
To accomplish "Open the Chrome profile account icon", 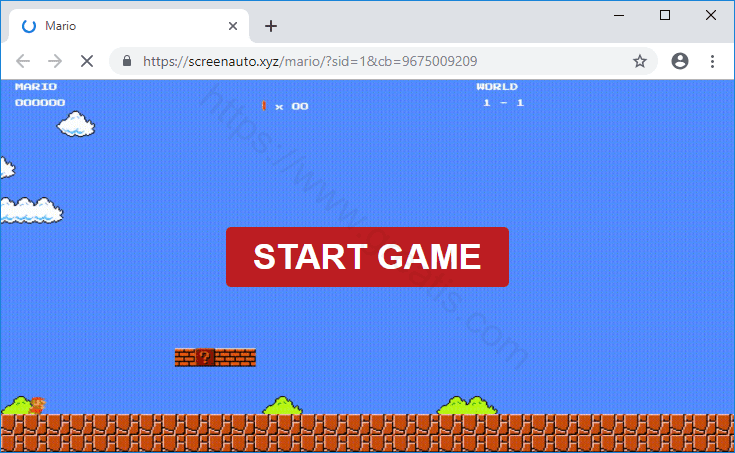I will coord(680,61).
